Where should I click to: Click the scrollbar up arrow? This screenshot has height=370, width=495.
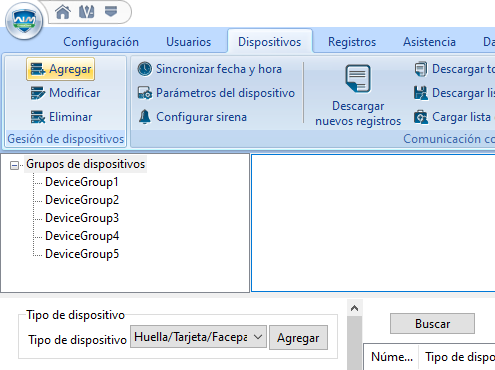[354, 308]
